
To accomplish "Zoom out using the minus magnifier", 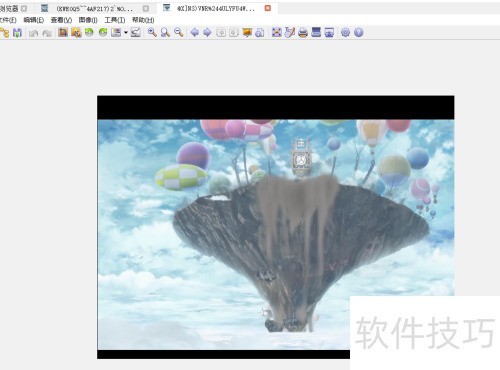I will (x=179, y=32).
